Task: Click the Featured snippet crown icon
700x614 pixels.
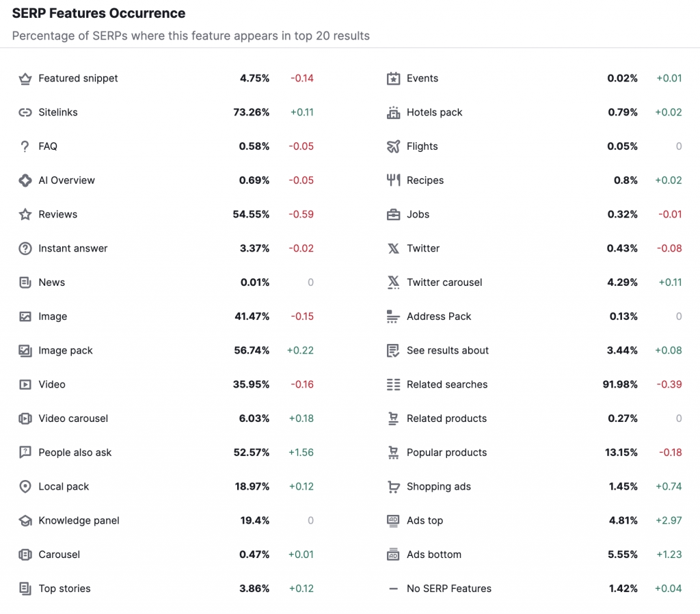Action: pos(25,78)
